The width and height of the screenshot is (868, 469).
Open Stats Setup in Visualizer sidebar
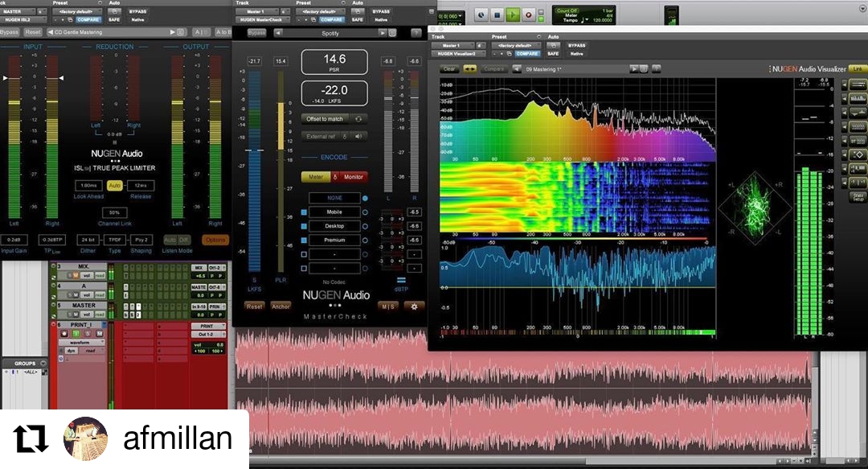point(858,197)
